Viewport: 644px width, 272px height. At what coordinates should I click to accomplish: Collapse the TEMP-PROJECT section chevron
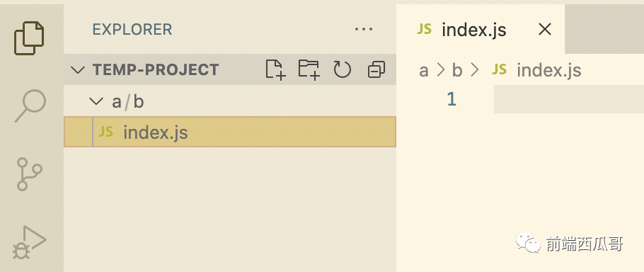click(78, 69)
